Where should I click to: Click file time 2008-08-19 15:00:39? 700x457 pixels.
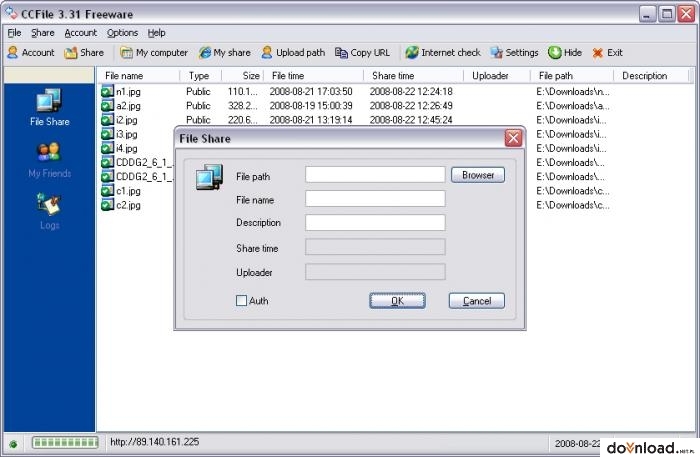click(311, 106)
